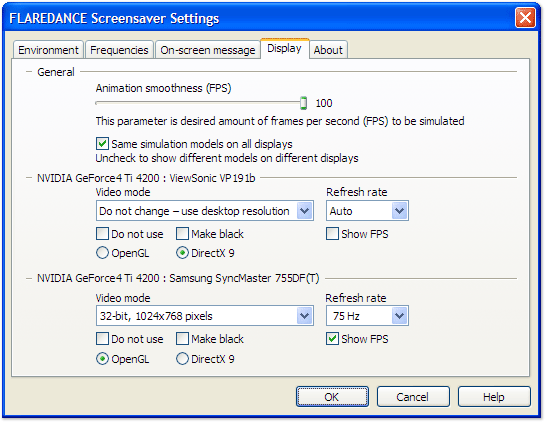
Task: Go to the On-screen message tab
Action: click(x=208, y=50)
